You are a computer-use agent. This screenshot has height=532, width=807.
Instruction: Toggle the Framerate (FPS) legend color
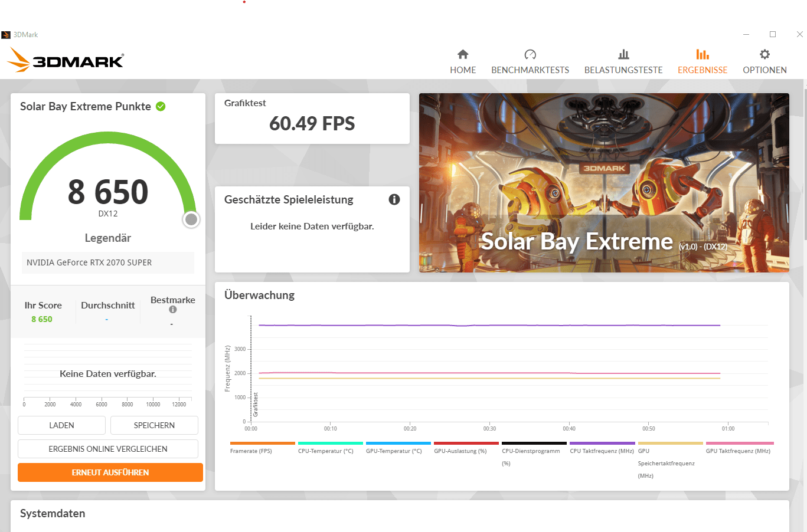point(262,443)
